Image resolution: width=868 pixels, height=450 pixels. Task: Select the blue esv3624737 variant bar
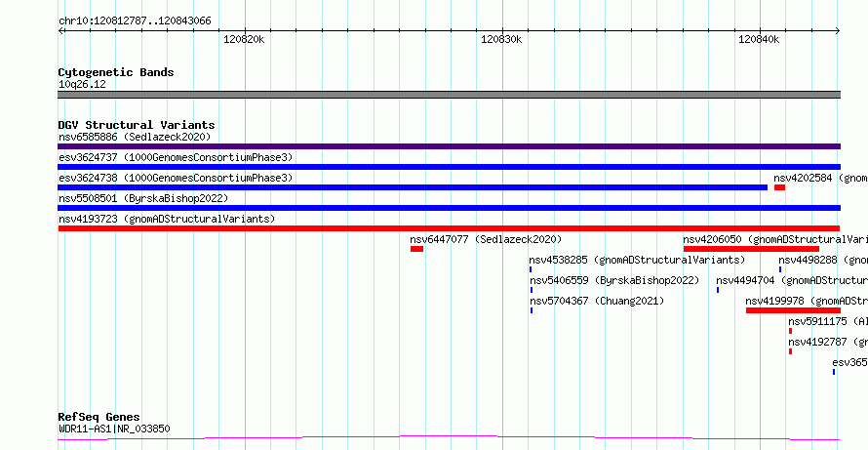point(449,167)
